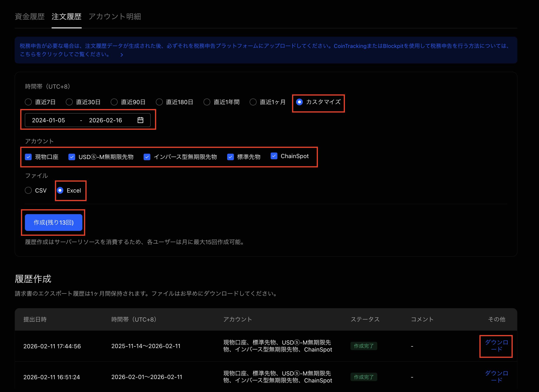Toggle the 標準先物 checkbox
The height and width of the screenshot is (392, 539).
(231, 157)
